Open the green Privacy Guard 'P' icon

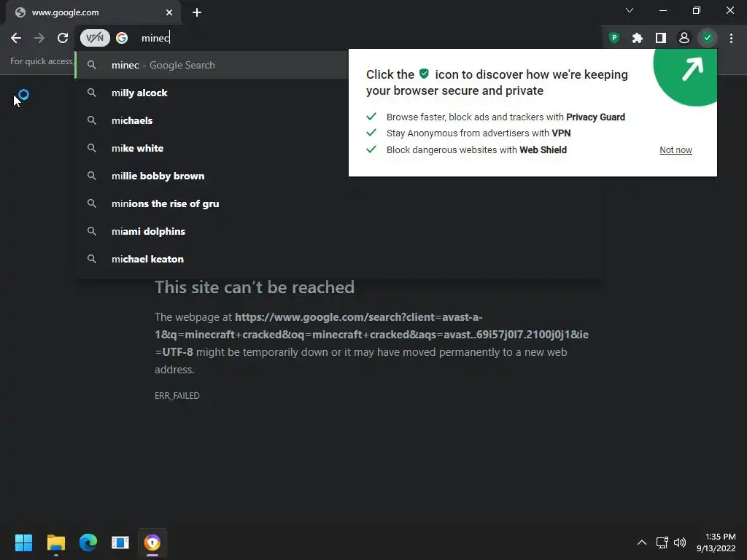(614, 38)
